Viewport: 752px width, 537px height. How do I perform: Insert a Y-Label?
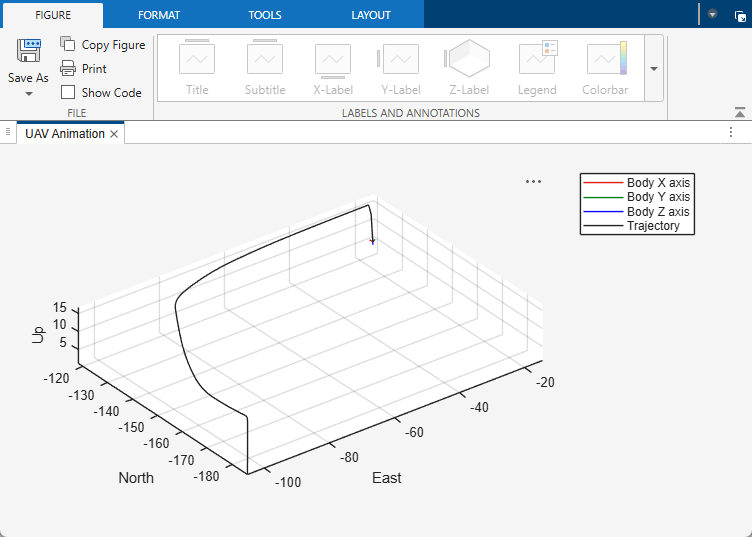pos(401,68)
